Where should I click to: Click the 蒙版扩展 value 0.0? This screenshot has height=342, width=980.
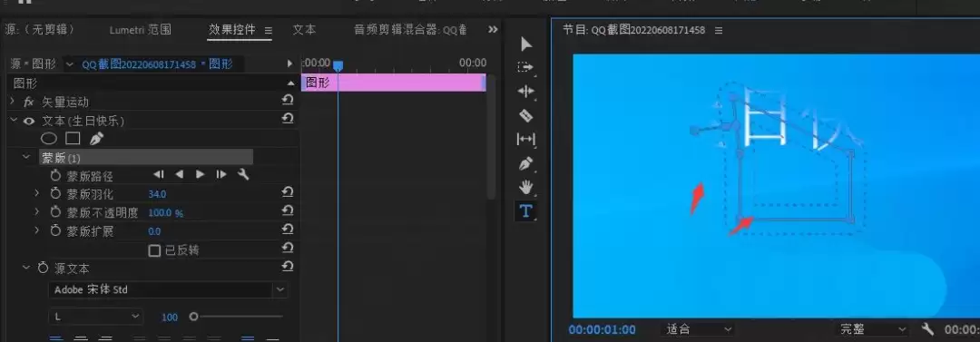pos(154,232)
